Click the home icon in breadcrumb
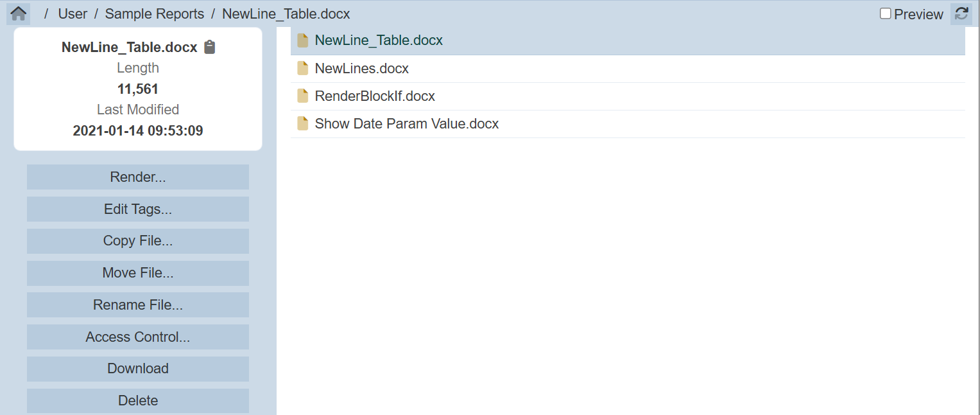 [19, 13]
